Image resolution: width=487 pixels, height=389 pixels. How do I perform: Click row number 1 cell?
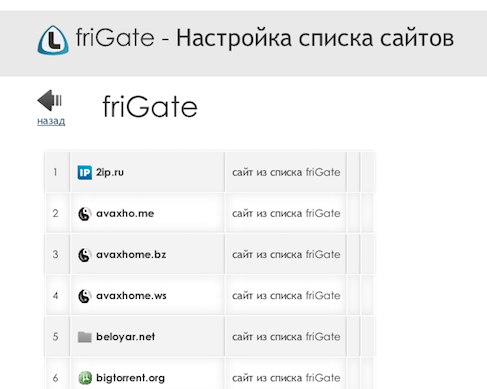point(57,172)
